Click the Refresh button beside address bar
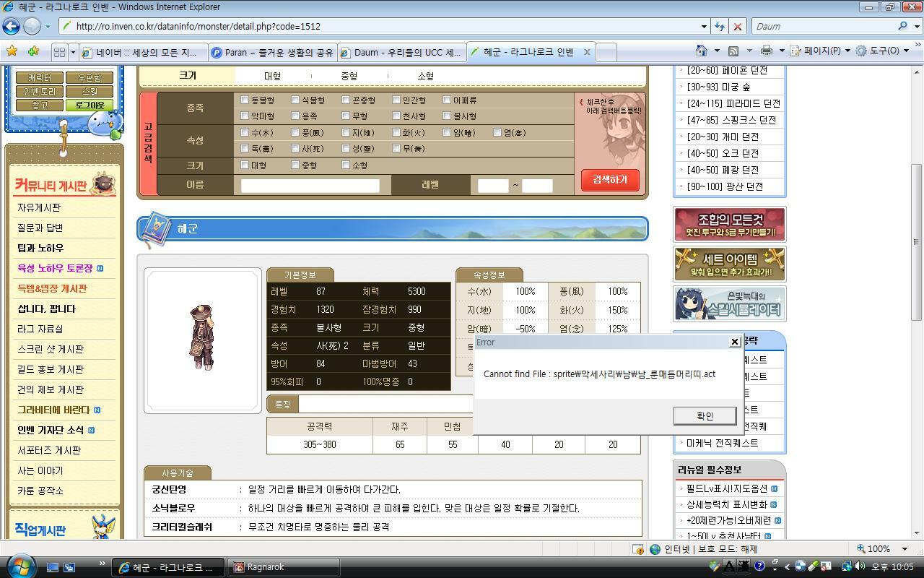 pyautogui.click(x=719, y=26)
